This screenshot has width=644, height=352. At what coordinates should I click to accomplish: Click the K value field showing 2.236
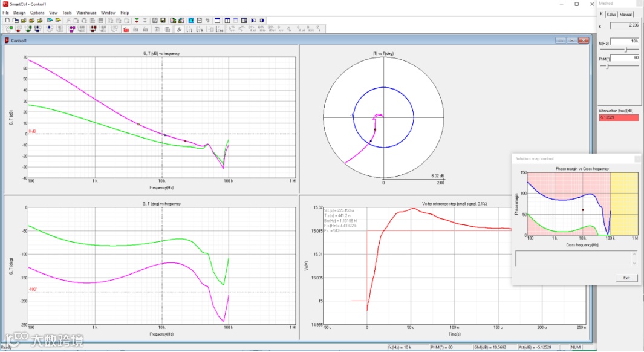624,25
